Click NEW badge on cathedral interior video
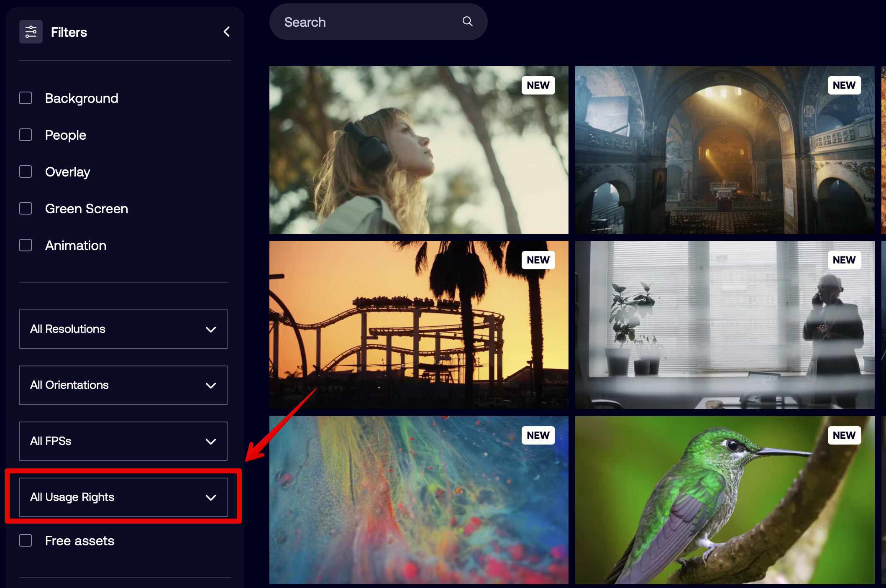The image size is (886, 588). [x=844, y=85]
